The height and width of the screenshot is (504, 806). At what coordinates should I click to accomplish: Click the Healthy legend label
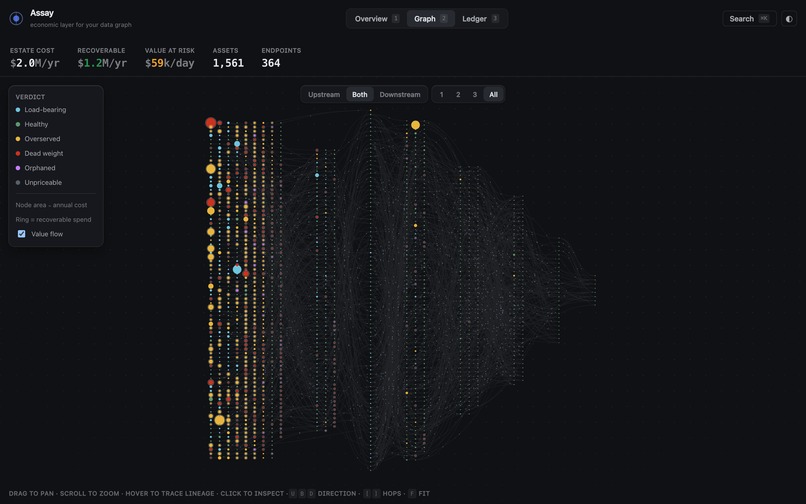pyautogui.click(x=36, y=124)
